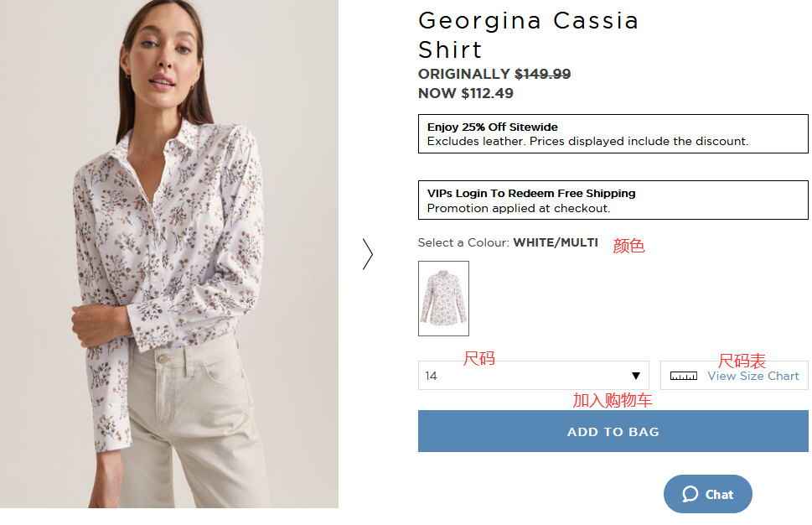The height and width of the screenshot is (525, 812).
Task: Click the red 尺码表 annotation label
Action: coord(742,361)
